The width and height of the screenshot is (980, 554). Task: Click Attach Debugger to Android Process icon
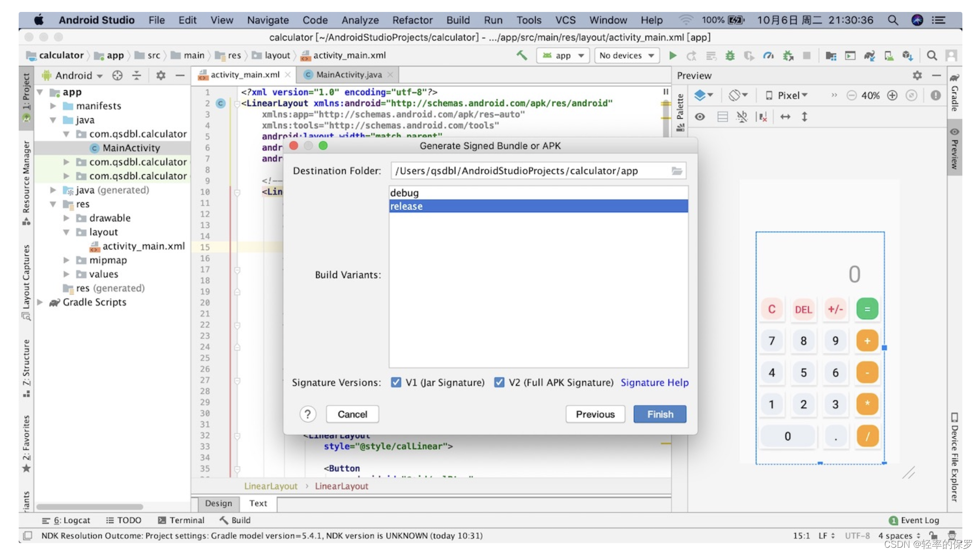788,56
